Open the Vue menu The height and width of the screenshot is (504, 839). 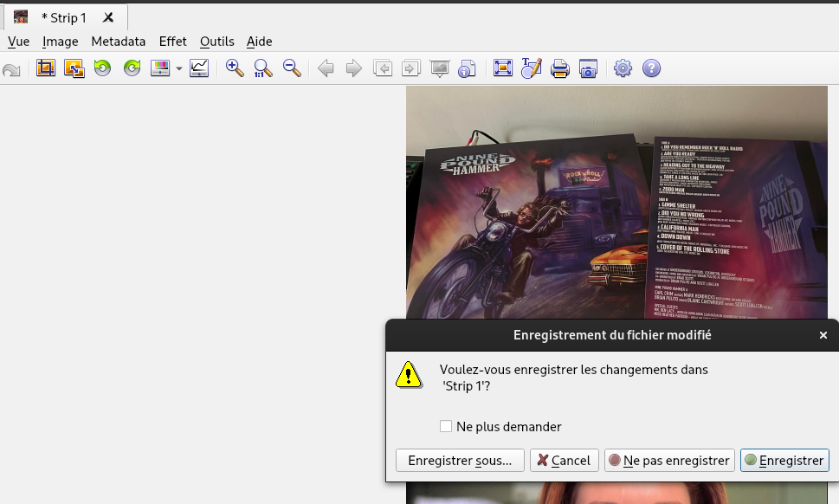19,42
